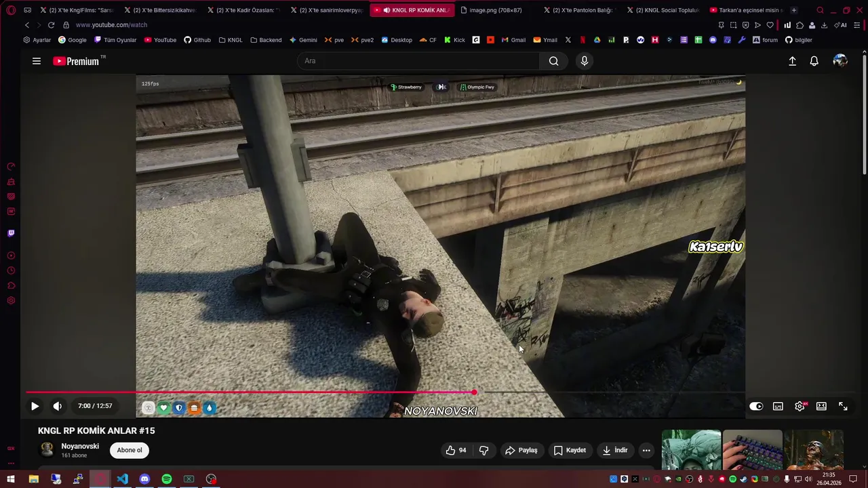Open the browser downloads icon in toolbar
The width and height of the screenshot is (868, 488).
coord(824,25)
